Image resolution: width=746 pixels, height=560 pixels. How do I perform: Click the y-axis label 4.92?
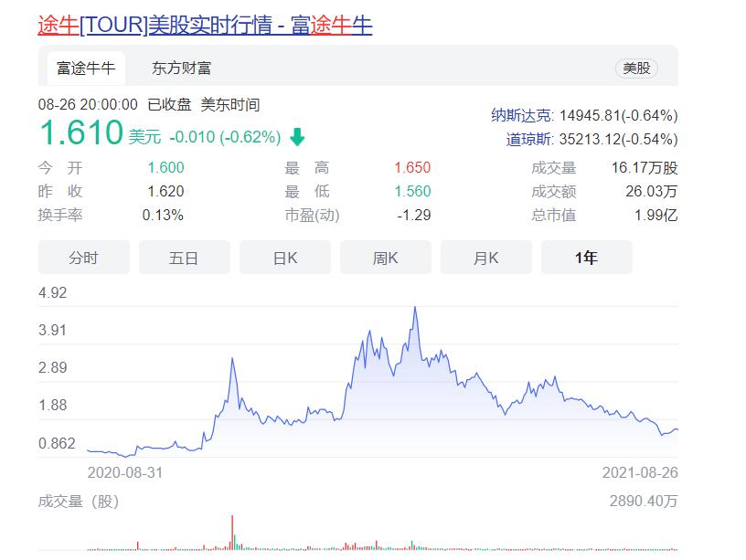coord(53,292)
